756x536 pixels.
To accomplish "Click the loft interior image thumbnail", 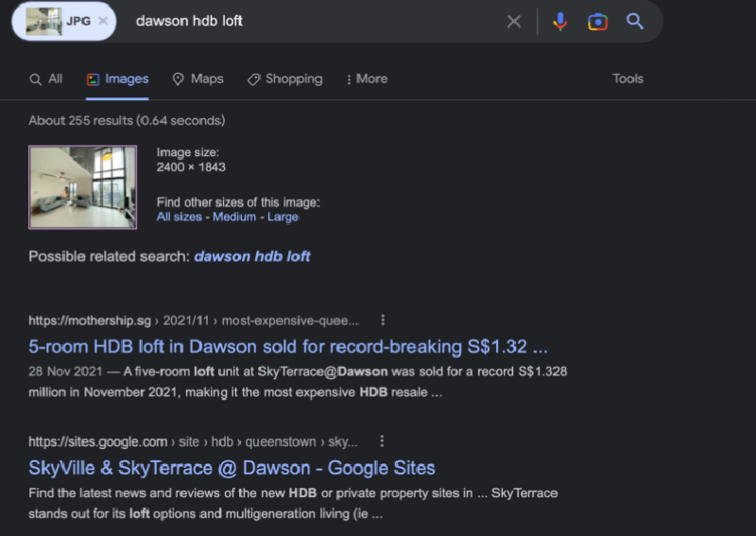I will (x=83, y=187).
